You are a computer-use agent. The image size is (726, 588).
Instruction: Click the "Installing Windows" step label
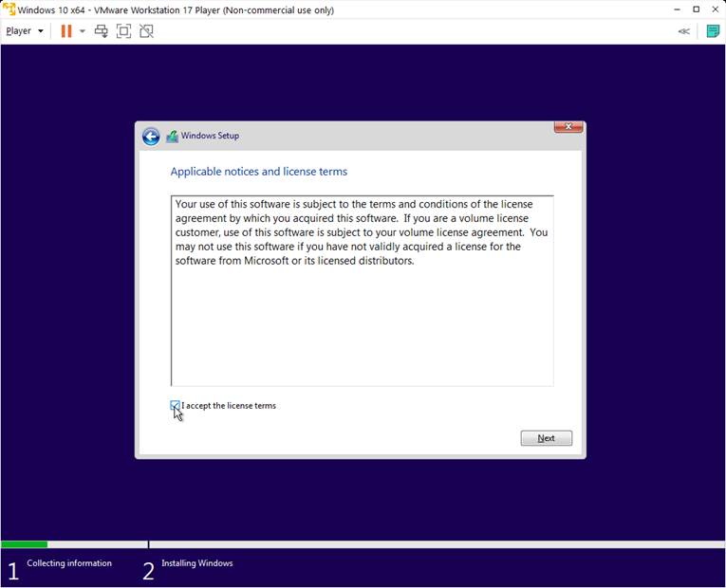196,563
